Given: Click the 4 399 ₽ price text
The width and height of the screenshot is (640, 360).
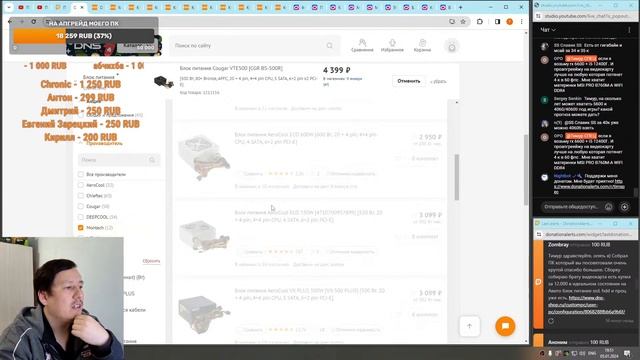Looking at the screenshot, I should [336, 70].
